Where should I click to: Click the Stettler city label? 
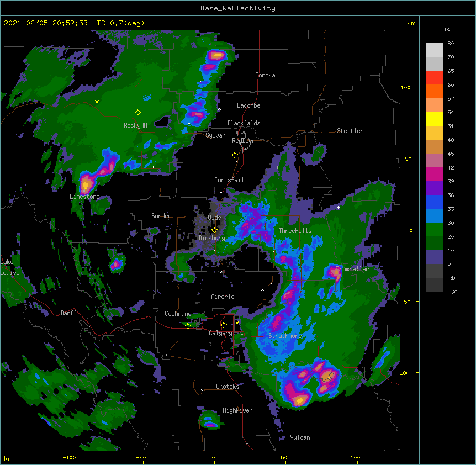[350, 131]
